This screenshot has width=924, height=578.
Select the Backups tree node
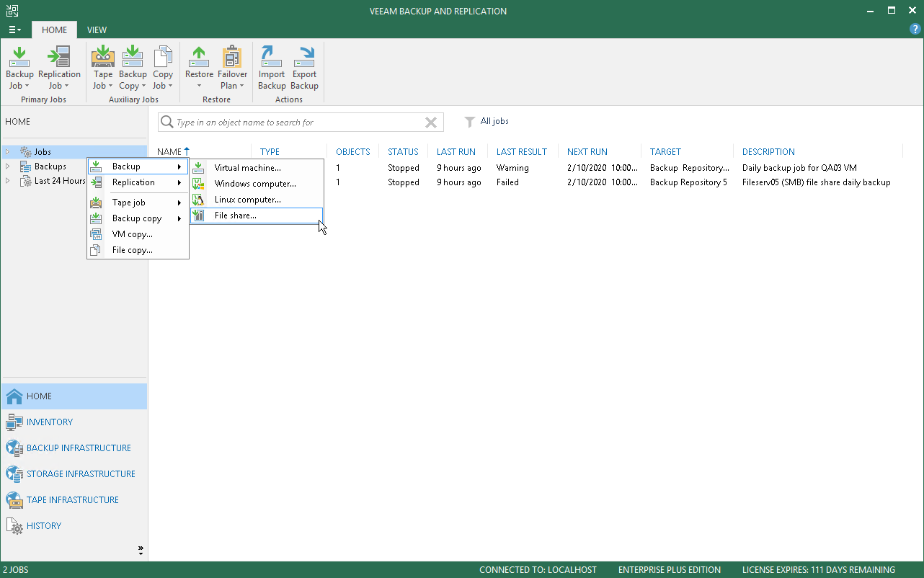[x=50, y=166]
